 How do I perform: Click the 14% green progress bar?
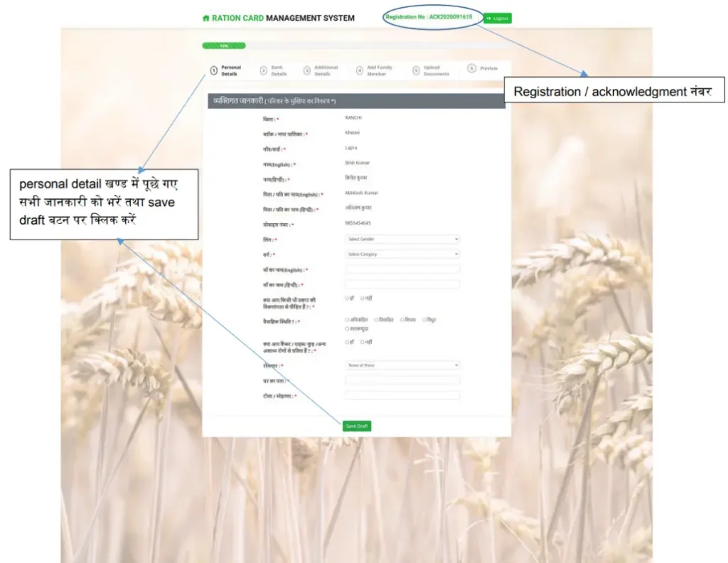pos(224,45)
